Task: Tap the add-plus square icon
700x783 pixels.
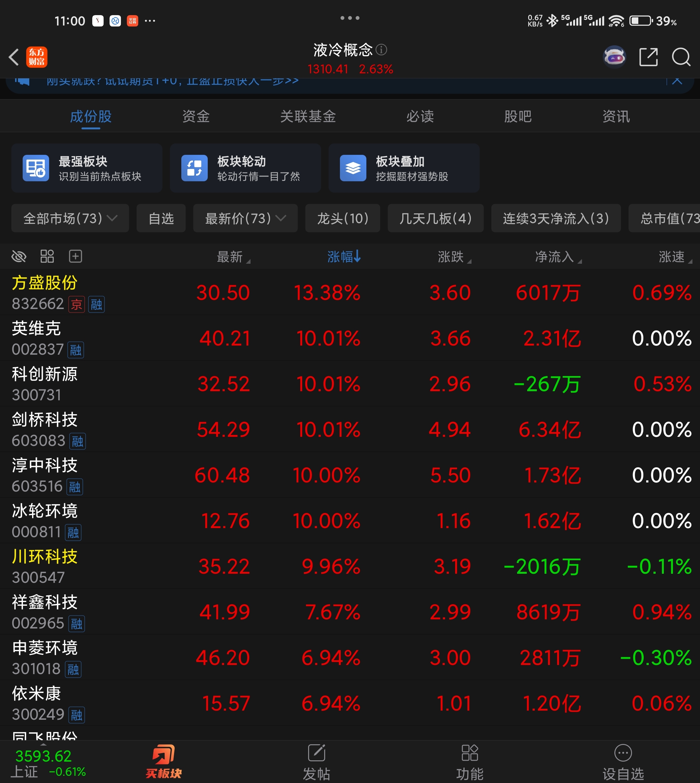Action: tap(76, 256)
